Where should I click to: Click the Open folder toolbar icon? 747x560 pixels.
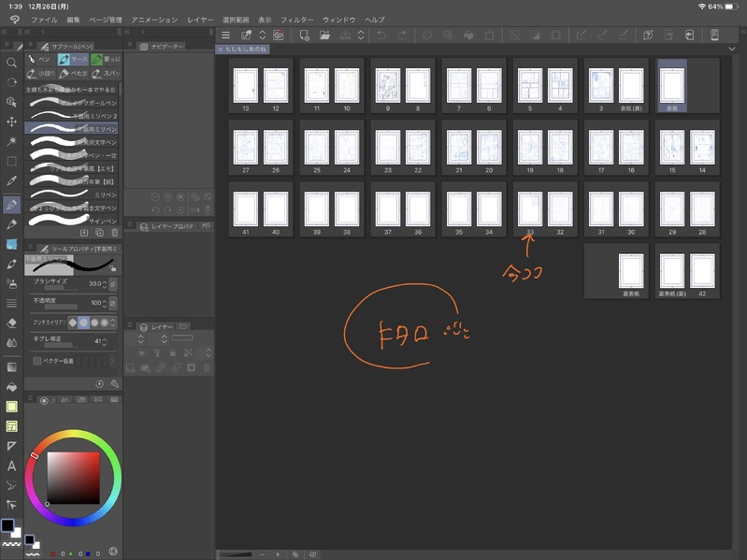click(325, 36)
